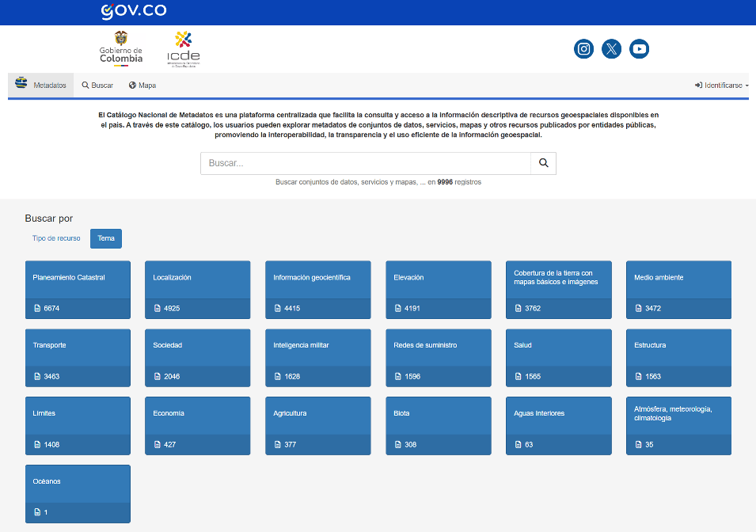Select the Tema tab
Screen dimensions: 756x532
click(106, 238)
